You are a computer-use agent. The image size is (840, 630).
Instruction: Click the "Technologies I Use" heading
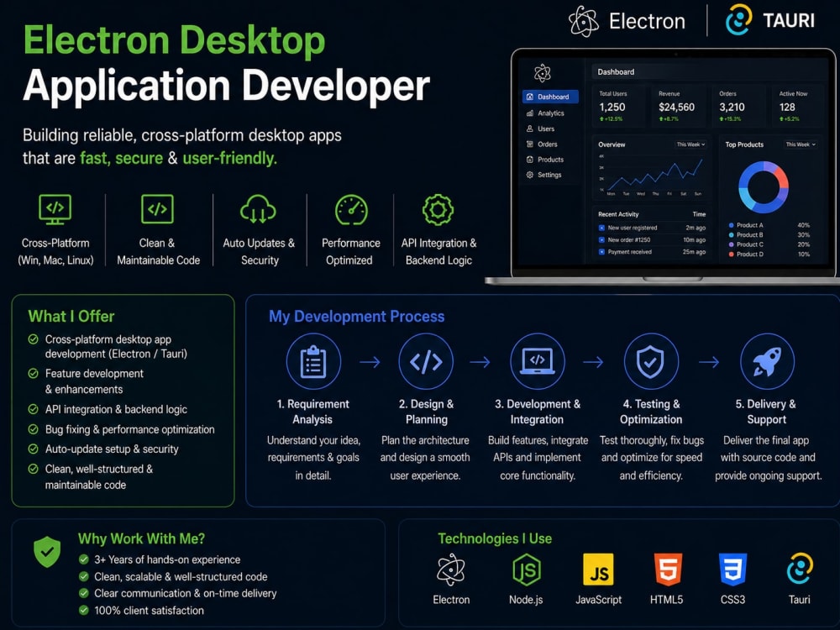[495, 538]
